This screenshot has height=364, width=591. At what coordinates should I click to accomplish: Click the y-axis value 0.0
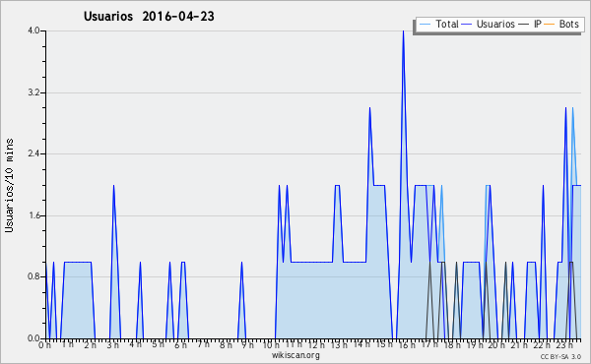(x=33, y=338)
